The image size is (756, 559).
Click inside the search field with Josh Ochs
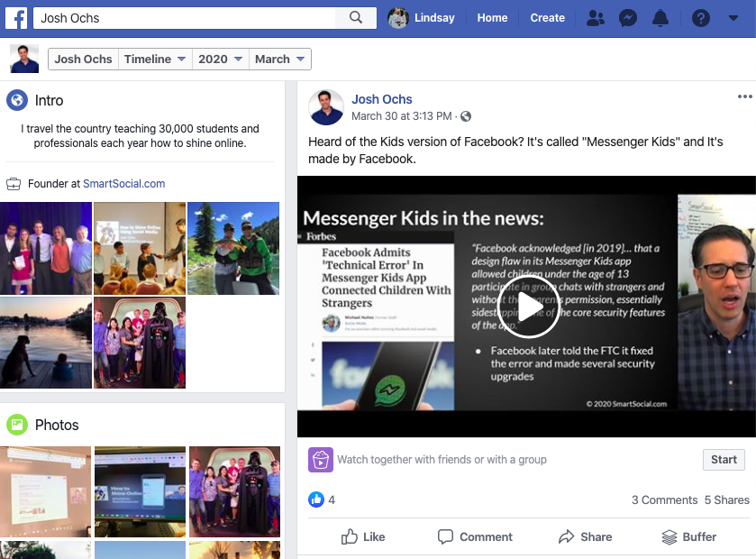click(185, 18)
